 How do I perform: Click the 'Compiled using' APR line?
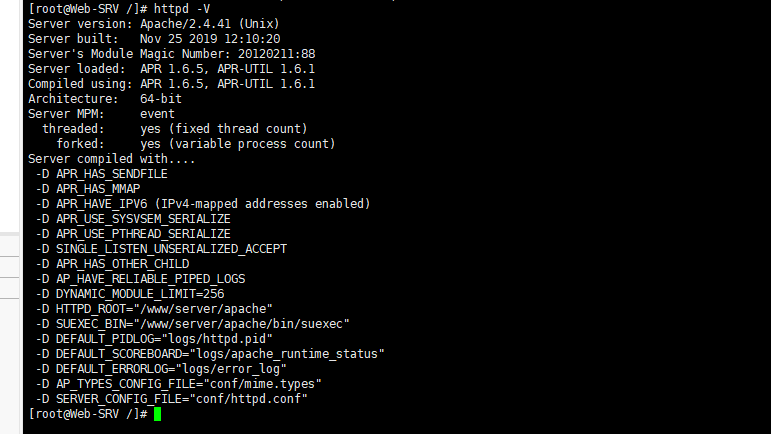point(171,84)
